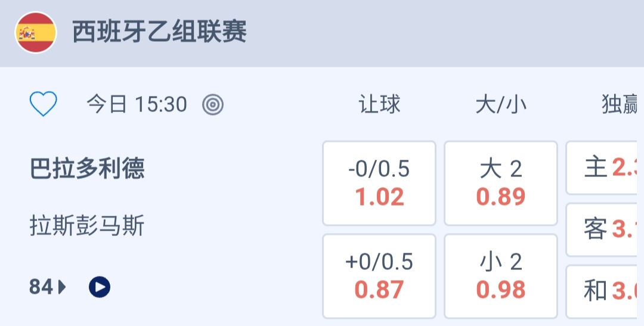Open the 西班牙乙组联赛 league title
Viewport: 644px width, 326px height.
(159, 32)
